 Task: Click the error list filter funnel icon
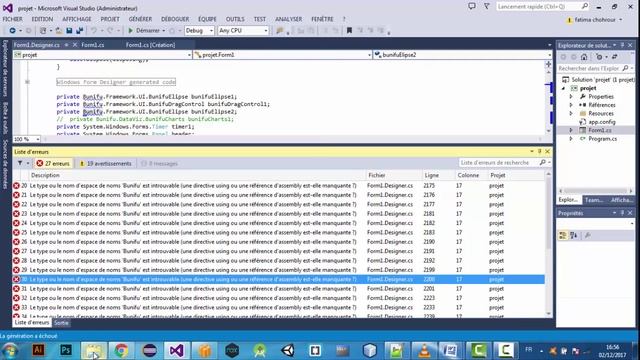[x=20, y=163]
